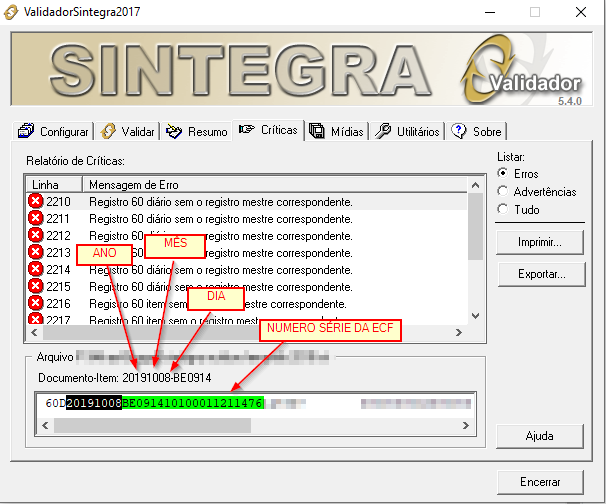Click the ValidadorSintegra2017 title bar app icon
This screenshot has height=504, width=606.
(11, 12)
